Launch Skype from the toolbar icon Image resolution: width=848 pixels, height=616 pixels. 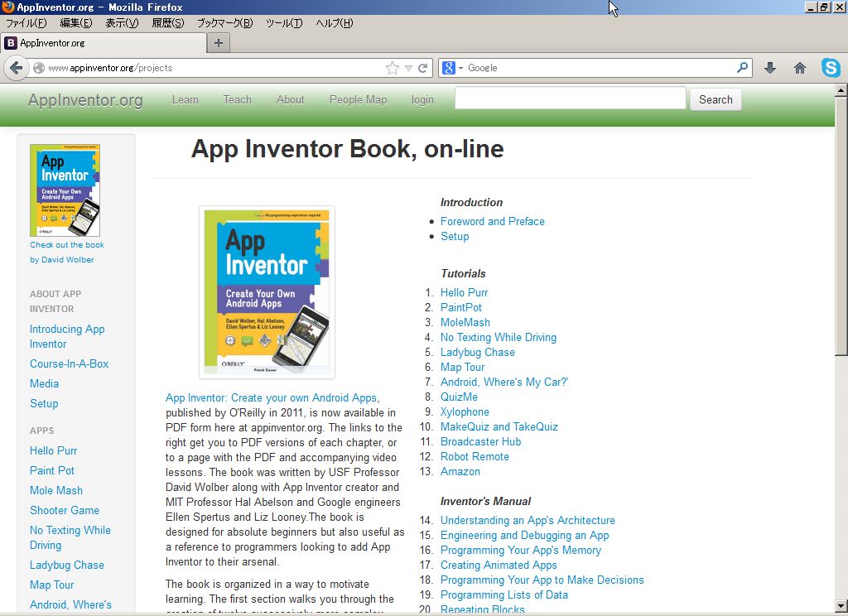click(831, 68)
